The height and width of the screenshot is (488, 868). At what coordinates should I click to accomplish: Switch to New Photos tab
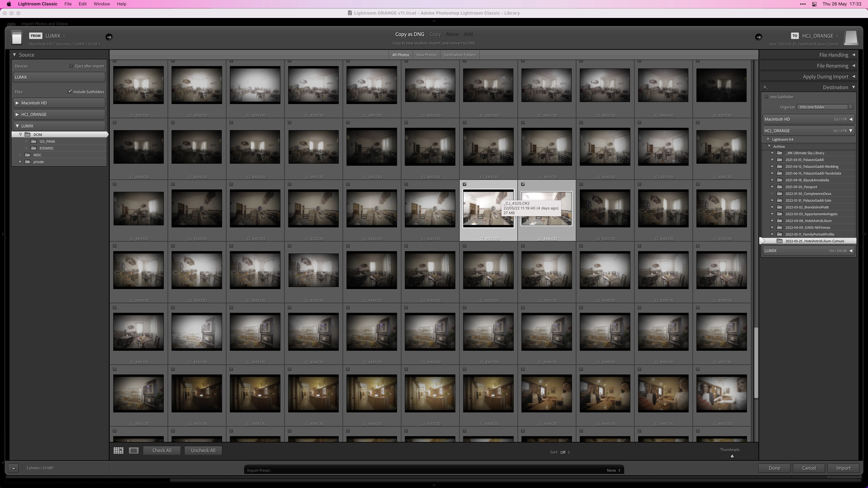[426, 55]
